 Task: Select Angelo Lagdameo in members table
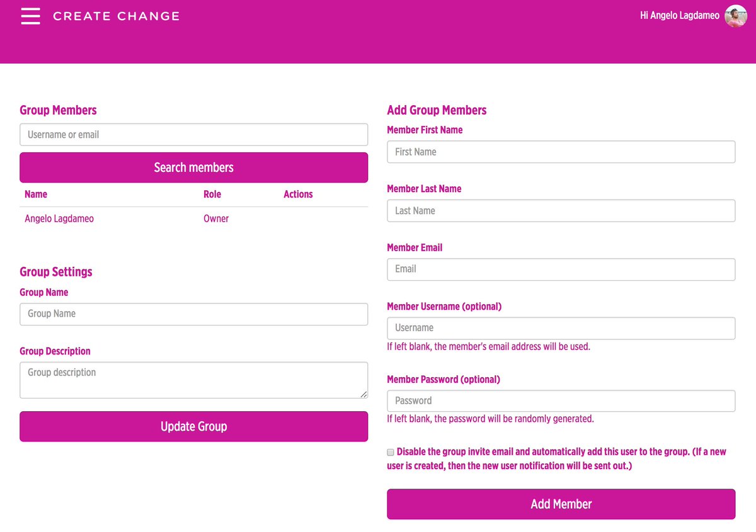[59, 219]
